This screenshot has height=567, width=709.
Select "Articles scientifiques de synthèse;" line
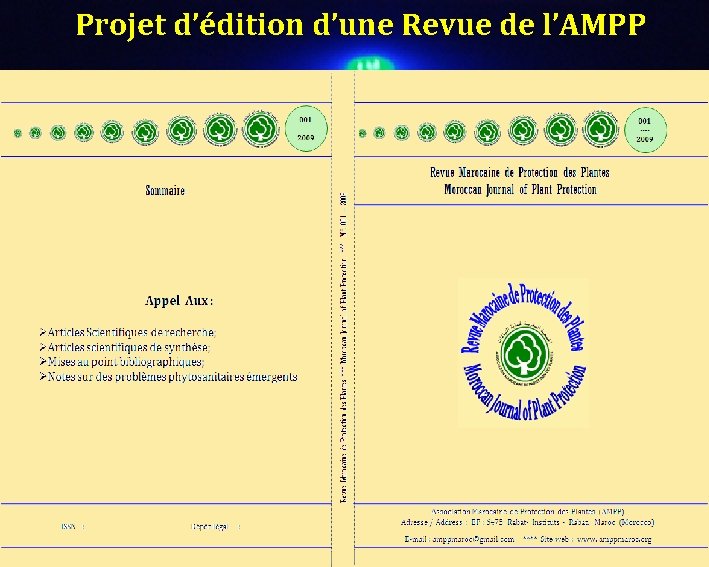(129, 347)
